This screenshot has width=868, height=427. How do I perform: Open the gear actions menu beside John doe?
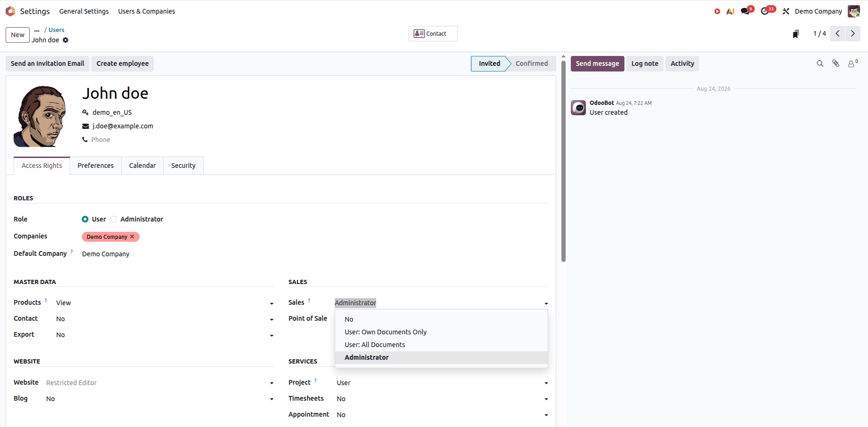[66, 40]
